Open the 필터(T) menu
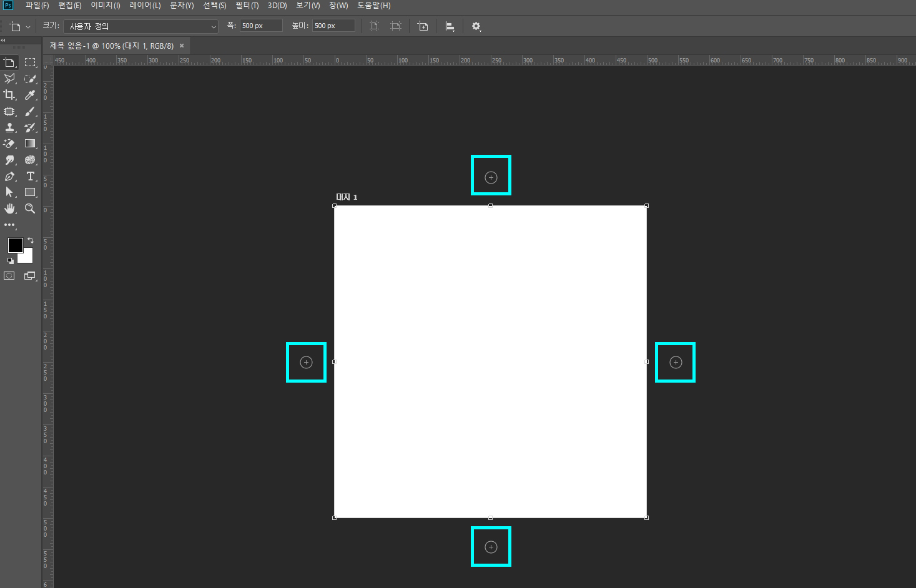 247,6
